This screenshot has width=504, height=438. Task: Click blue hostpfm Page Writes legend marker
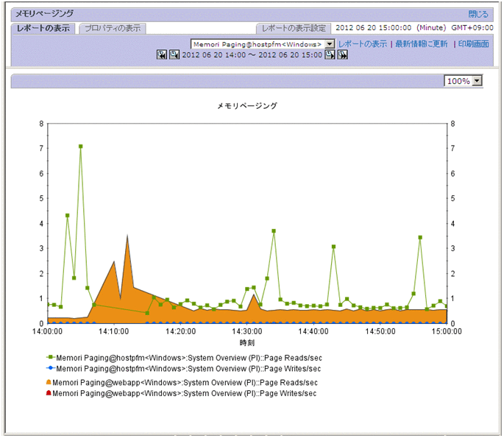click(50, 368)
